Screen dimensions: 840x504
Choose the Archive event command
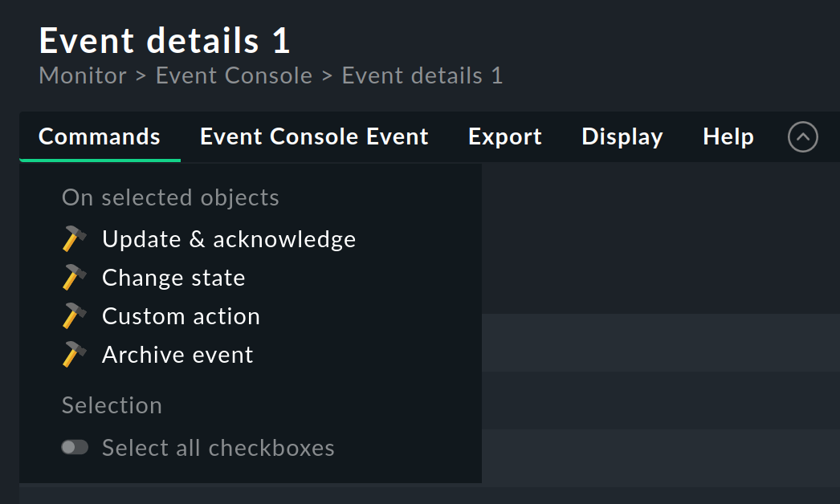177,355
